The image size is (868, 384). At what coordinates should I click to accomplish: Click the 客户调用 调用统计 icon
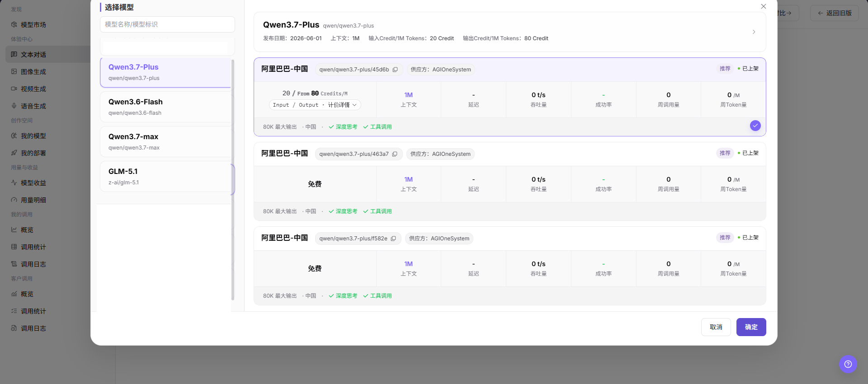coord(14,311)
